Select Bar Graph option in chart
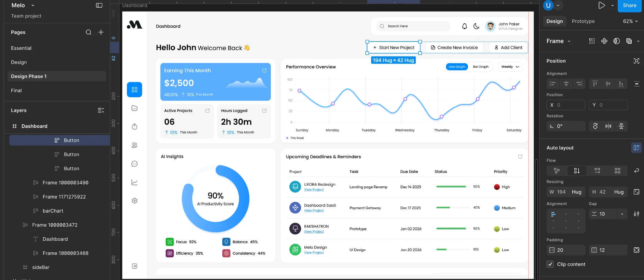Viewport: 644px width, 280px height. point(480,67)
